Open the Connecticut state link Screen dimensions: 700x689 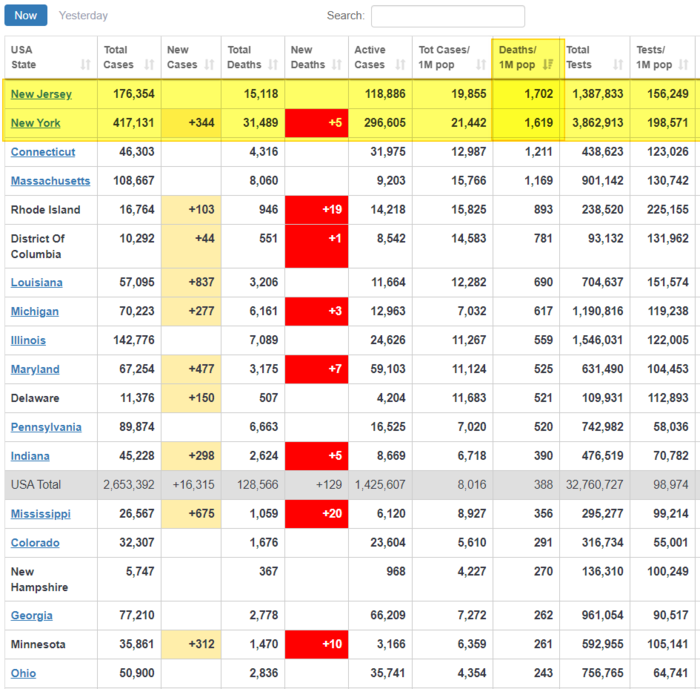pyautogui.click(x=43, y=152)
